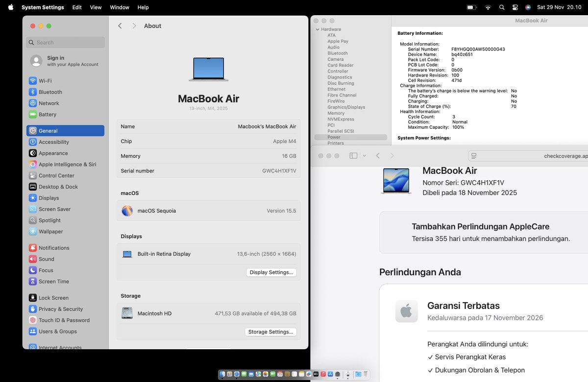Open Notifications settings
Screen dimensions: 588x382
[65, 248]
